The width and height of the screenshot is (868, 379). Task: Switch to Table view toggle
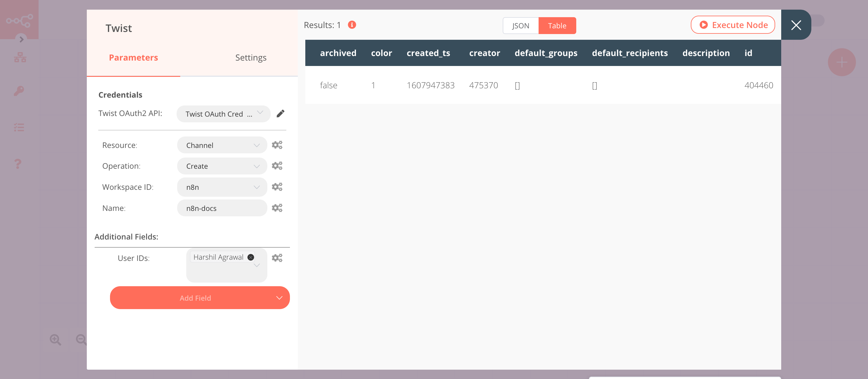pos(556,25)
